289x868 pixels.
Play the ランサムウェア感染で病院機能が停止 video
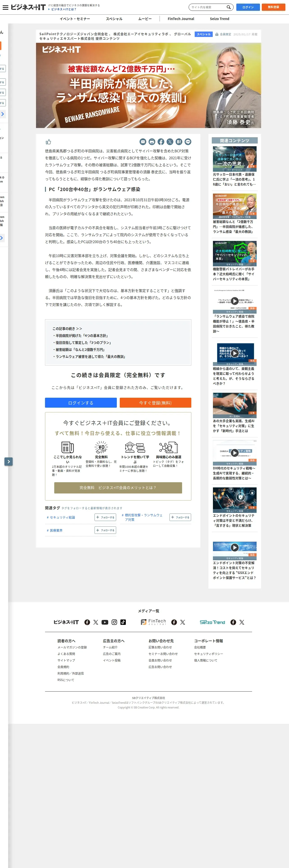tap(235, 301)
